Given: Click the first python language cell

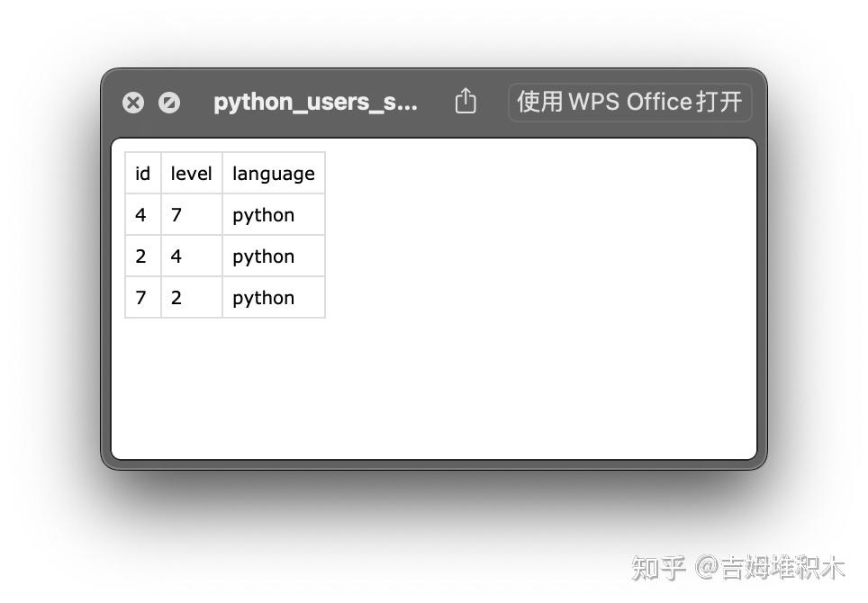Looking at the screenshot, I should click(262, 214).
